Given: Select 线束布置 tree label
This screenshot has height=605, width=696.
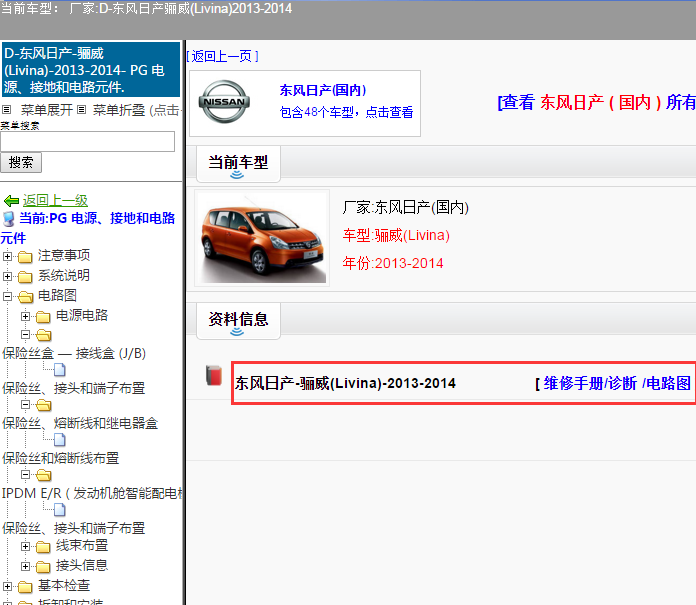Looking at the screenshot, I should point(82,545).
